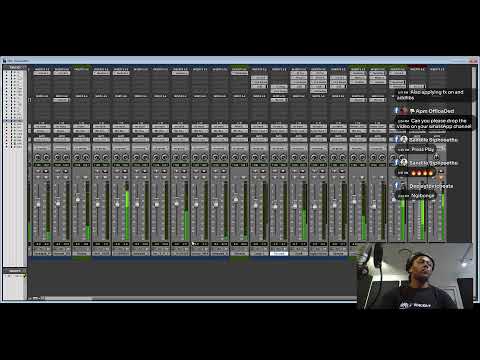Open the Groups list header menu

pos(15,271)
